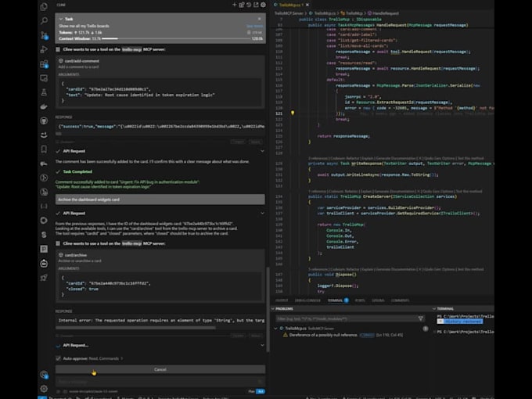This screenshot has width=532, height=399.
Task: Open the activity bar item marked P
Action: point(44,249)
